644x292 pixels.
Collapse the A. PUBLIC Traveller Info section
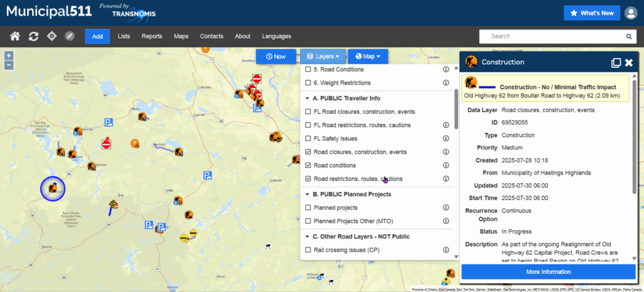307,98
